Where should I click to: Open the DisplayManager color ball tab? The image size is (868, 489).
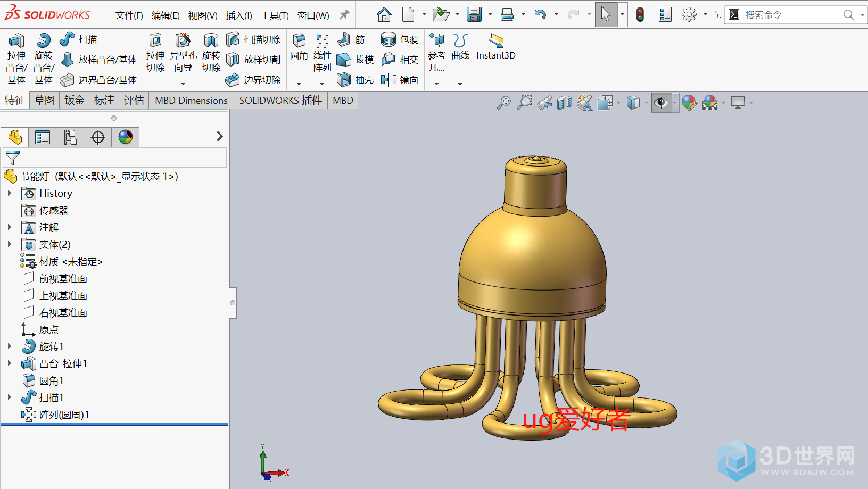click(x=126, y=137)
